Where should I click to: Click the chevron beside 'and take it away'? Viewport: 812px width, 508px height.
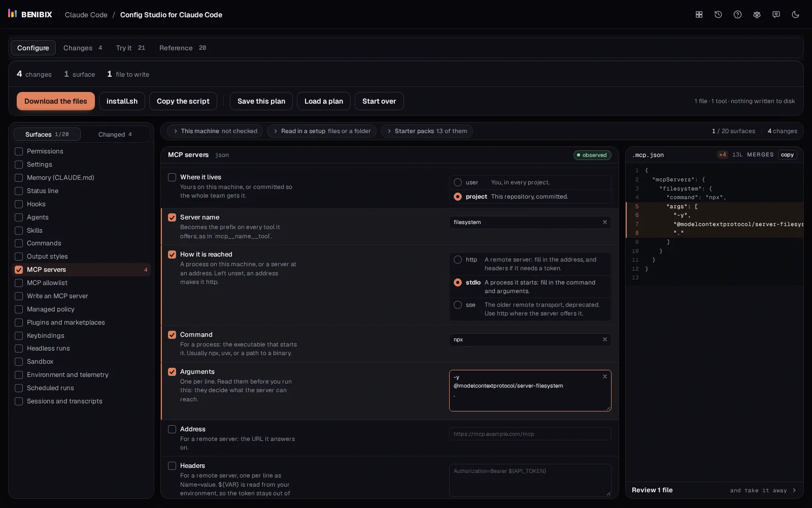point(794,490)
